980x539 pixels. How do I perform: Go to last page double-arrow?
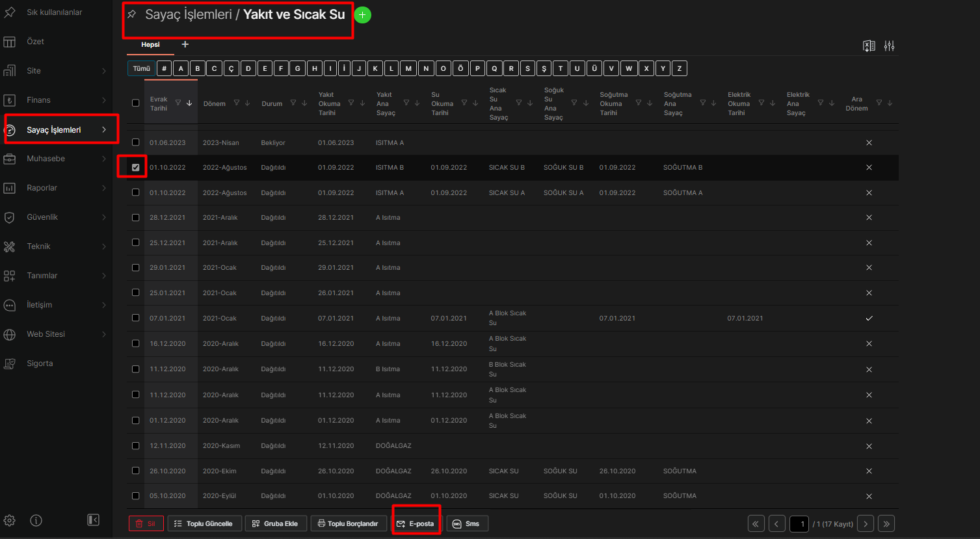pyautogui.click(x=886, y=524)
